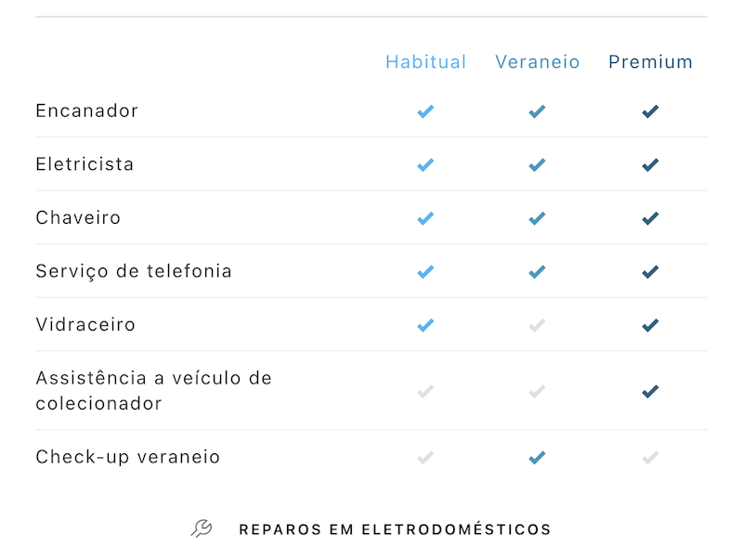The height and width of the screenshot is (560, 743).
Task: Select the Habitual plan column header
Action: 426,62
